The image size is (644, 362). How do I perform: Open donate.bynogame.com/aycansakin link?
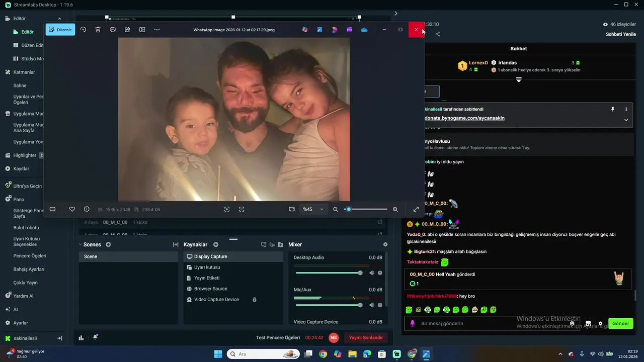pos(464,118)
